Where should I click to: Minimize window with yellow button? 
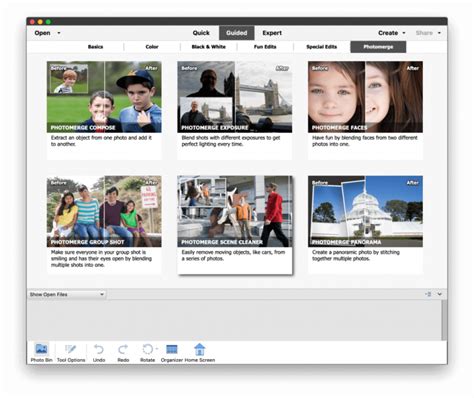click(x=40, y=22)
